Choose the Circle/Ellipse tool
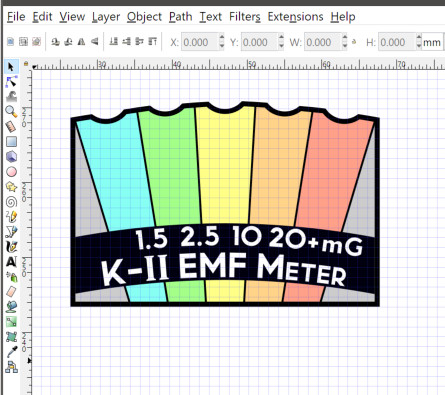Viewport: 445px width, 395px height. click(11, 172)
